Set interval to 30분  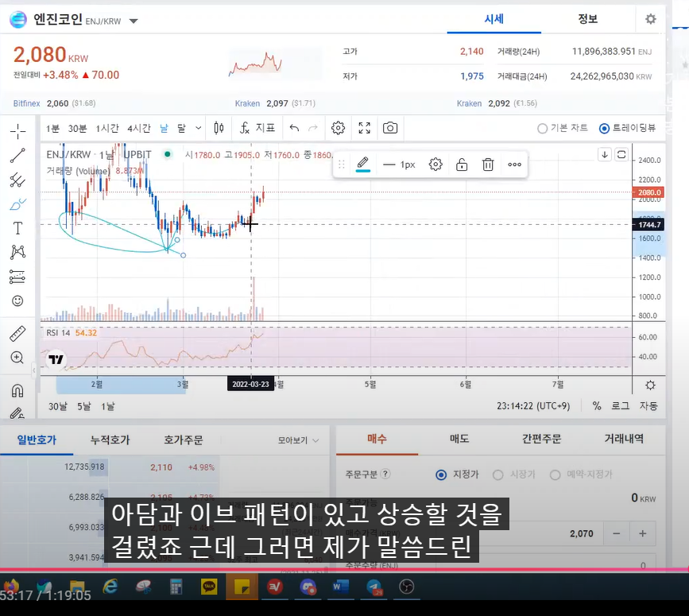pyautogui.click(x=77, y=128)
